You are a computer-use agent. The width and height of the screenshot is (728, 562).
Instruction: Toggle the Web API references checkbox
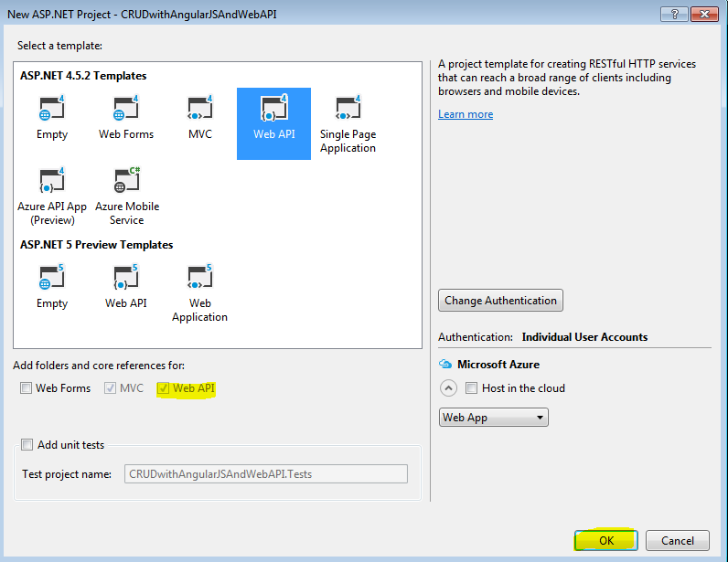[x=163, y=388]
